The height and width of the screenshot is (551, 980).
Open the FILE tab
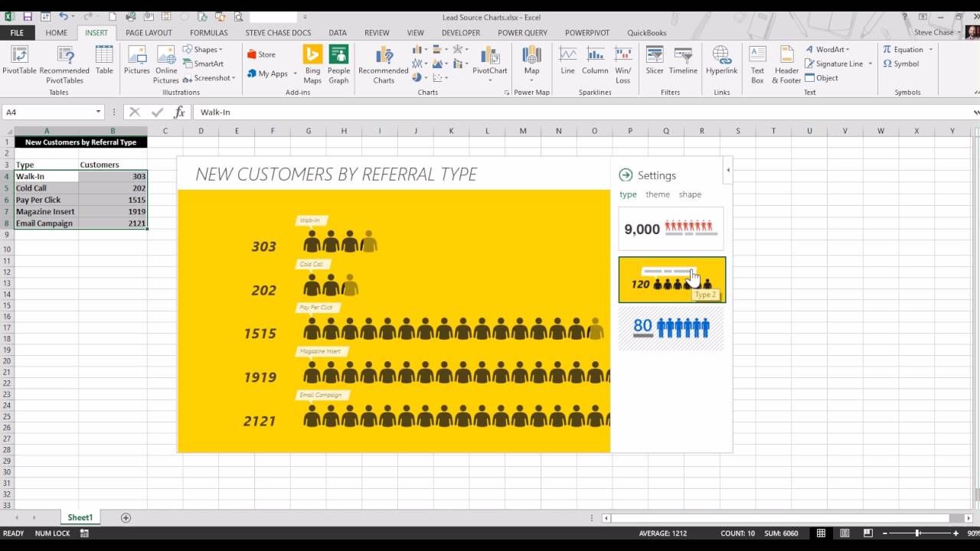(17, 33)
